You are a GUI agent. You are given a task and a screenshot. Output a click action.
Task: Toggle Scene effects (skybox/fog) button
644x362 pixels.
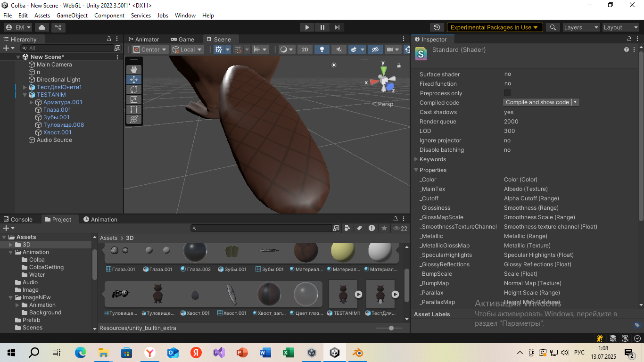click(353, 49)
